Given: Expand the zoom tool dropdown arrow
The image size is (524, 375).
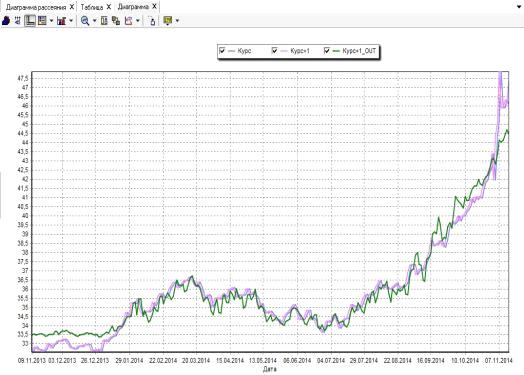Looking at the screenshot, I should pos(94,21).
